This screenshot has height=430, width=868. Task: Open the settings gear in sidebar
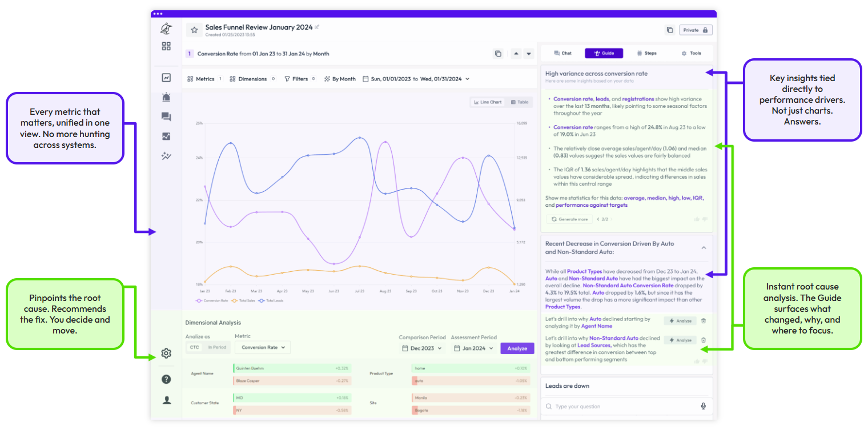coord(166,353)
